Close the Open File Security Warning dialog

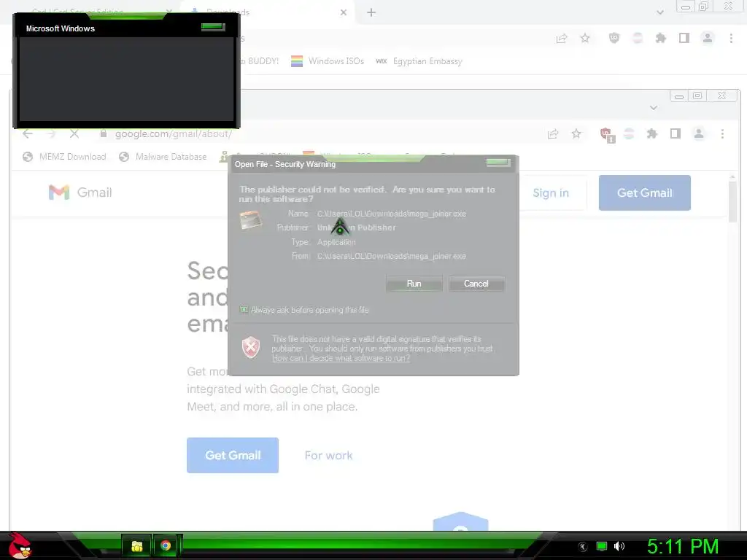click(x=498, y=163)
